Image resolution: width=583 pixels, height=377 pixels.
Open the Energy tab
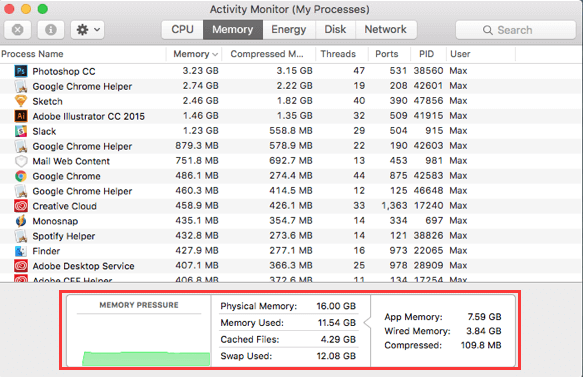[289, 29]
